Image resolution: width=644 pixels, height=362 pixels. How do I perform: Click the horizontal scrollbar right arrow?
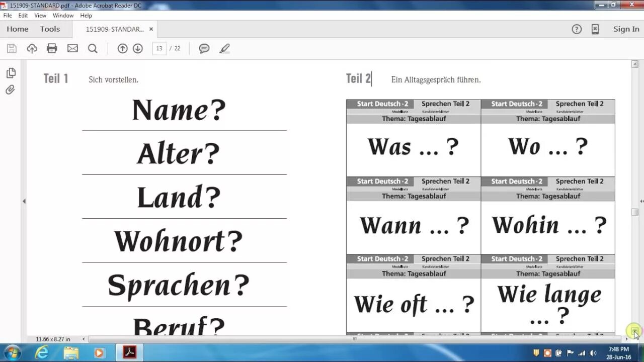tap(626, 339)
